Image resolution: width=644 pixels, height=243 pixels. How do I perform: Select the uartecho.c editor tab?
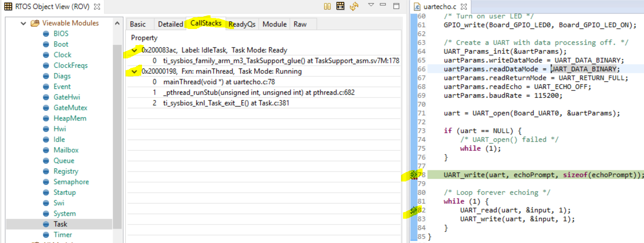point(440,7)
